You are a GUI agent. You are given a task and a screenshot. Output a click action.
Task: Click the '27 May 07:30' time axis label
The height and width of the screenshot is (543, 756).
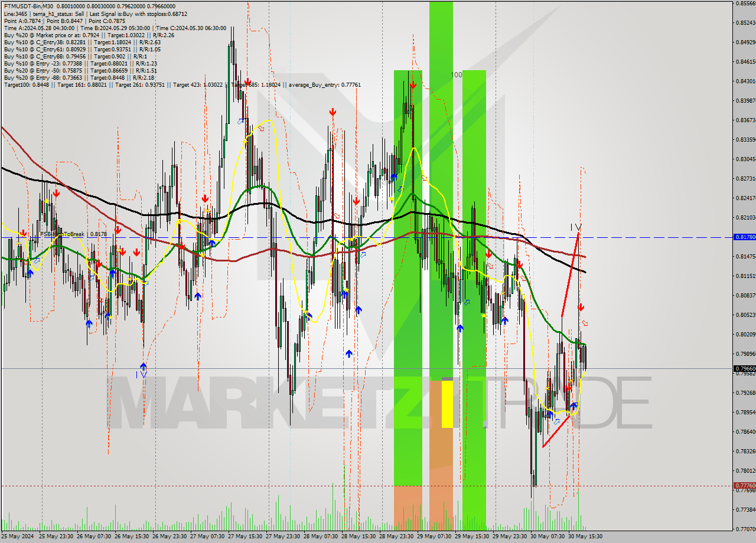(208, 537)
